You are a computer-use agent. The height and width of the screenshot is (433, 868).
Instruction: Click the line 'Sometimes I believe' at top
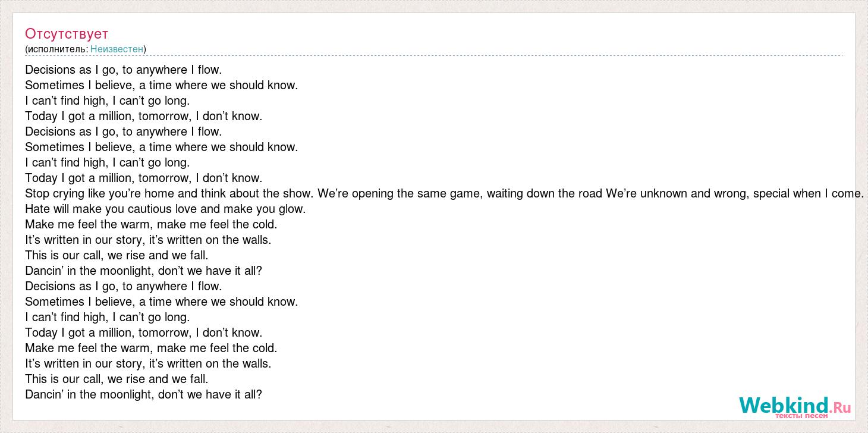[x=162, y=85]
